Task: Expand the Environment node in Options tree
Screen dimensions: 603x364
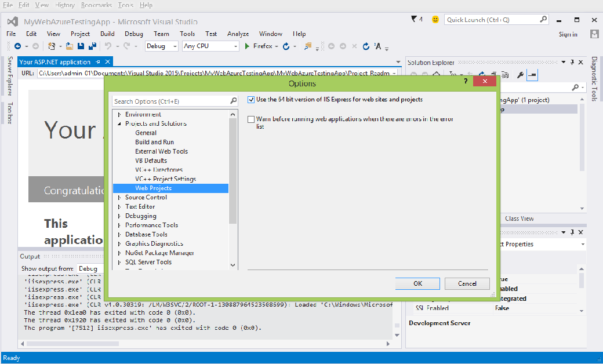Action: (x=119, y=115)
